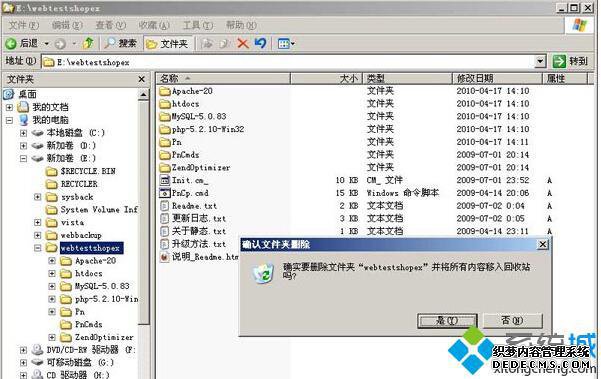This screenshot has width=601, height=379.
Task: Close the confirm folder delete dialog
Action: tap(543, 244)
